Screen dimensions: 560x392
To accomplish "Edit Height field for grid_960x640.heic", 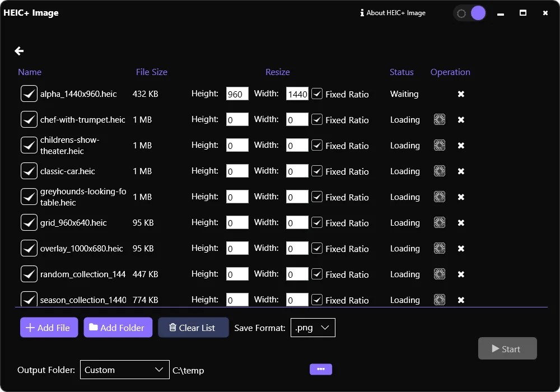I will click(237, 222).
